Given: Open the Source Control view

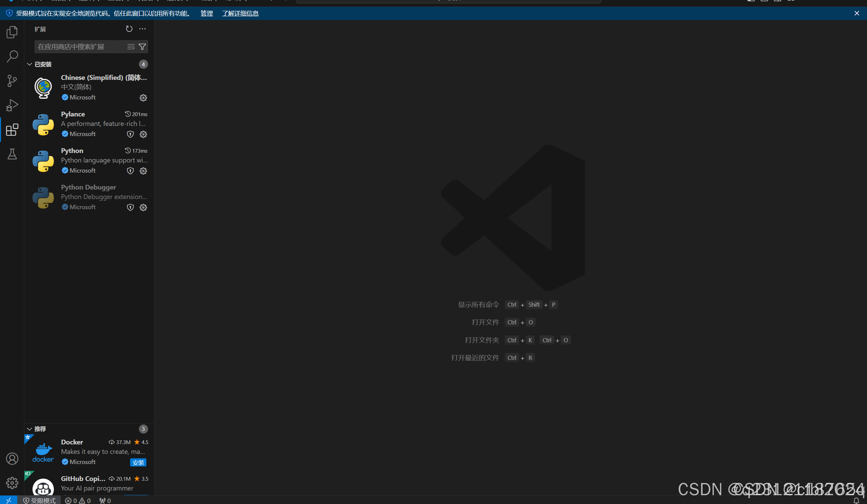Looking at the screenshot, I should (12, 81).
